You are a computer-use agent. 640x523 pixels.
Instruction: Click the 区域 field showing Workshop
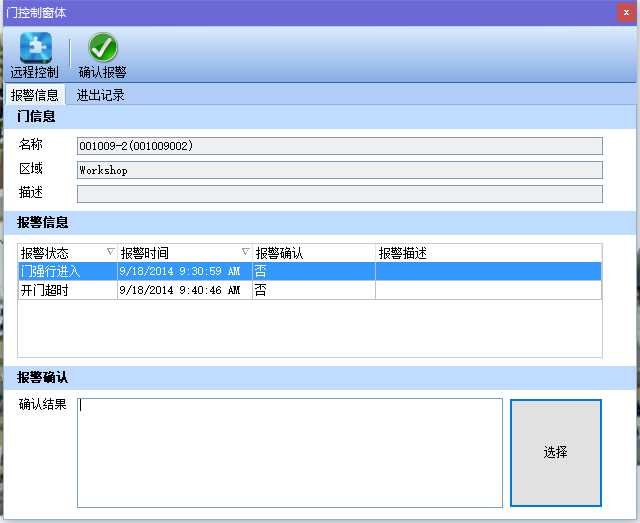(339, 170)
